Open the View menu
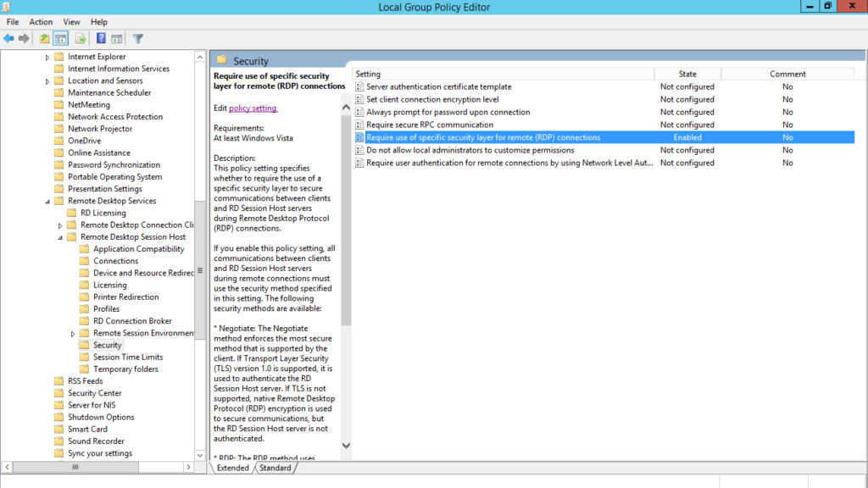This screenshot has width=868, height=488. click(72, 22)
